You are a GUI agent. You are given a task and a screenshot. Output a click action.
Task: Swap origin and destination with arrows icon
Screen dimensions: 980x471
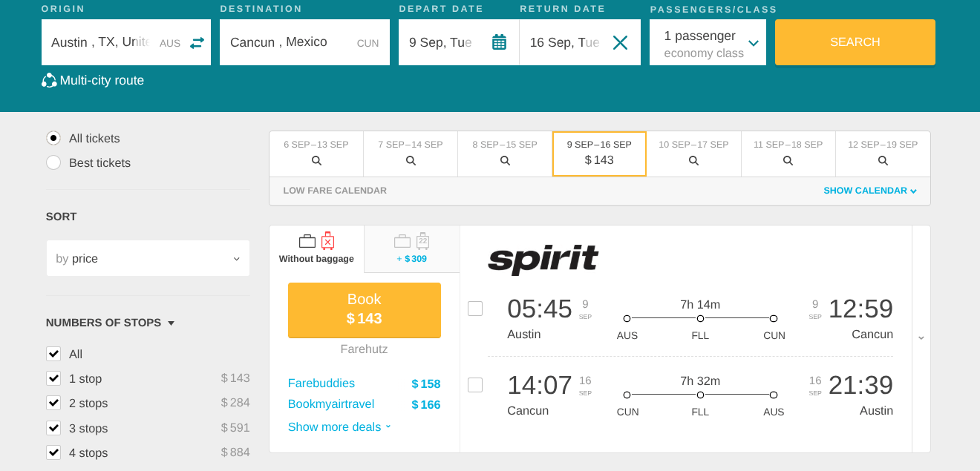point(197,43)
